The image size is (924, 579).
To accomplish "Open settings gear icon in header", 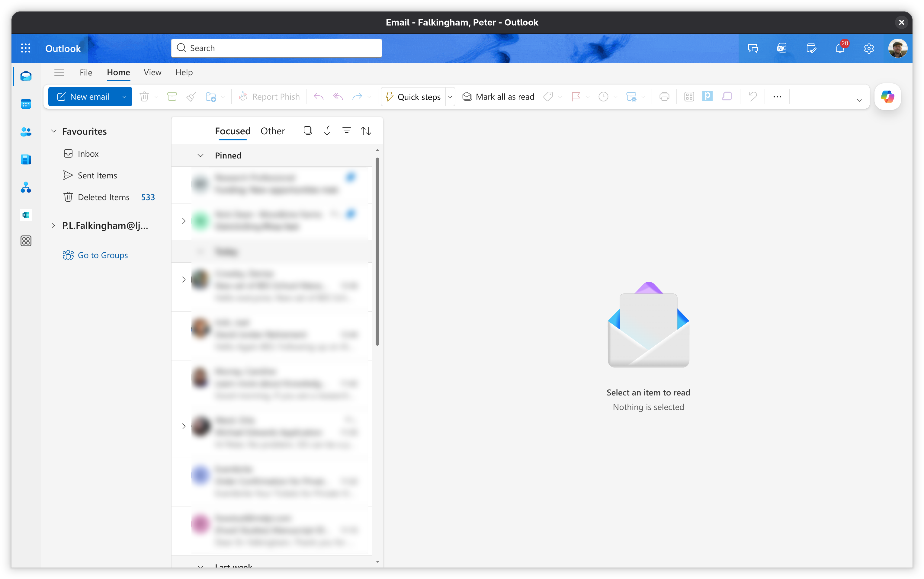I will (x=869, y=48).
